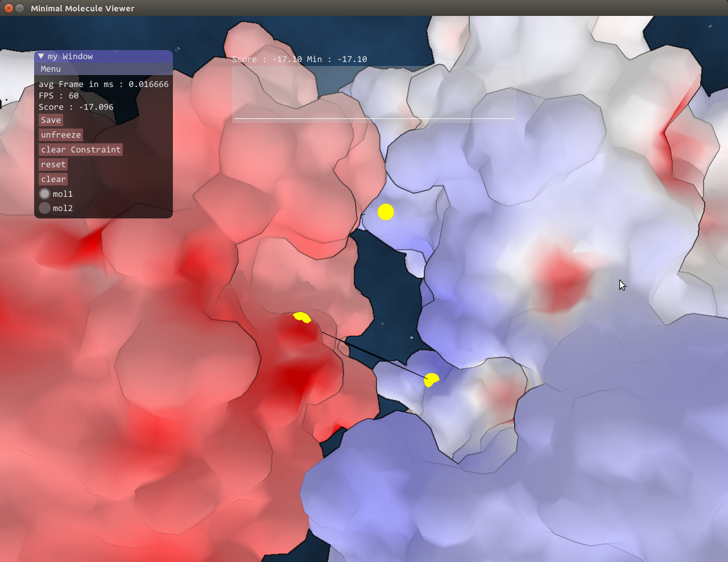Click the 'avg Frame in ms : 0.016666' text
The height and width of the screenshot is (562, 728).
click(x=104, y=84)
